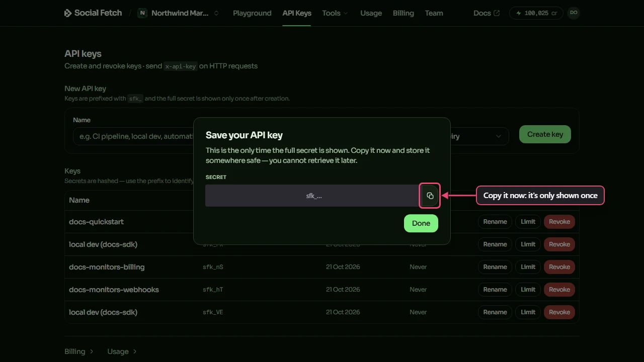Viewport: 644px width, 362px height.
Task: Click the secret field showing sfk_...
Action: [312, 196]
